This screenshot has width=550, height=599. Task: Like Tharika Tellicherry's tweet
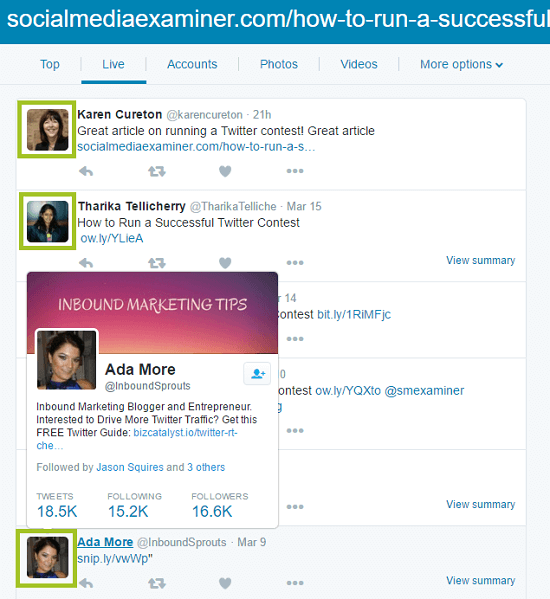click(225, 263)
